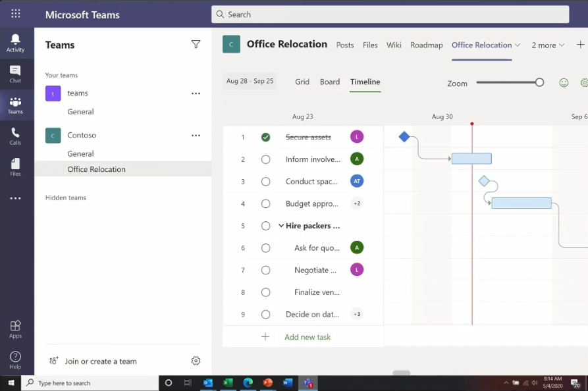Open Files in the left rail
Screen dimensions: 588x391
[x=15, y=167]
